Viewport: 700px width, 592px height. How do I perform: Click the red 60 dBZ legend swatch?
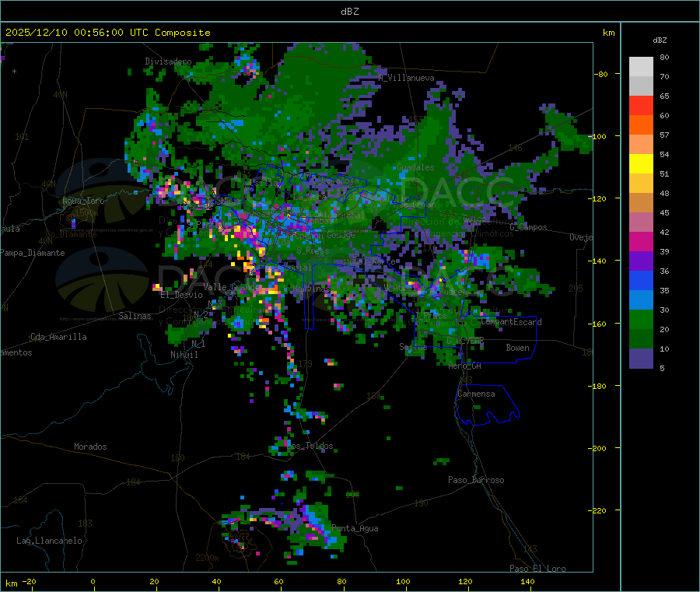point(641,105)
